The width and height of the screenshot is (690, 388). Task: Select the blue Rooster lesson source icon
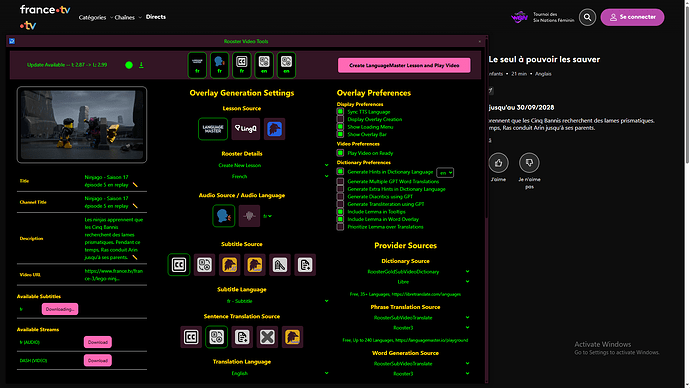coord(275,129)
